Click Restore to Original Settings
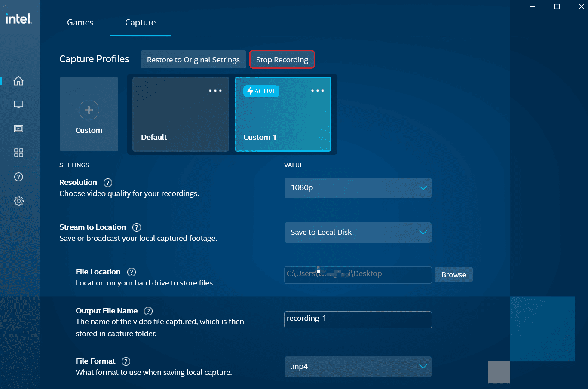This screenshot has height=389, width=588. (x=193, y=59)
